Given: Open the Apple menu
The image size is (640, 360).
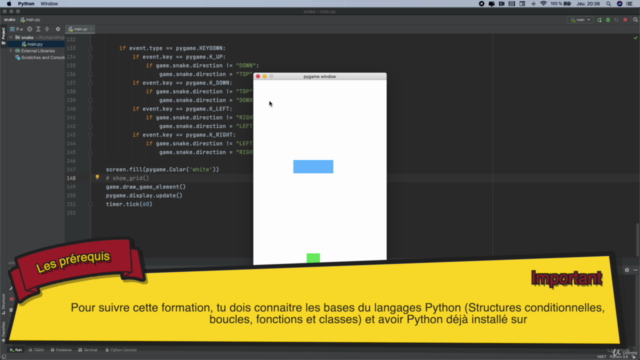Looking at the screenshot, I should 9,4.
